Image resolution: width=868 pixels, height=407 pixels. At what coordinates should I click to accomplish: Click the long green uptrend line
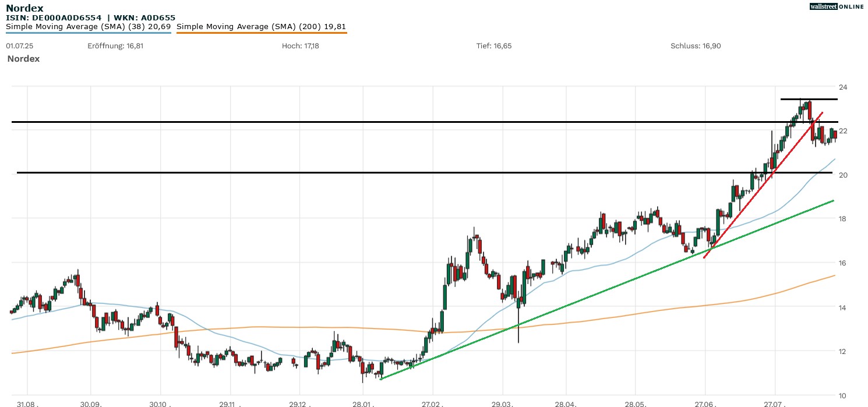(x=607, y=290)
